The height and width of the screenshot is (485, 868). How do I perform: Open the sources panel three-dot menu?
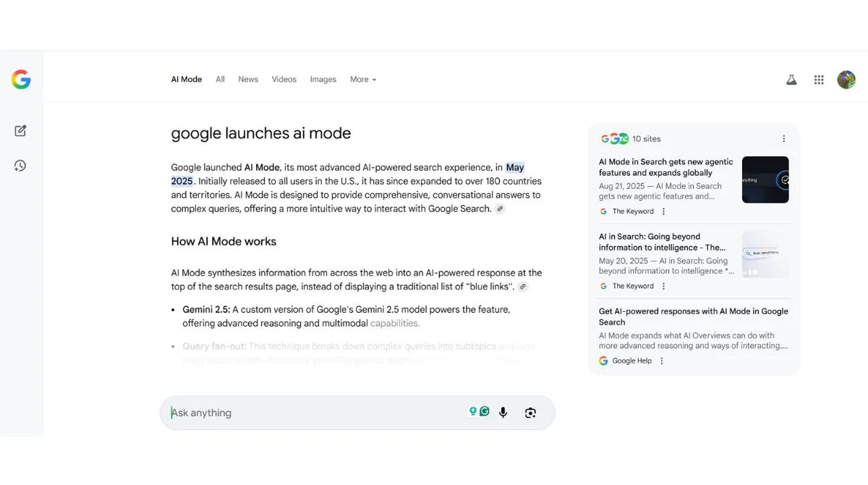783,139
